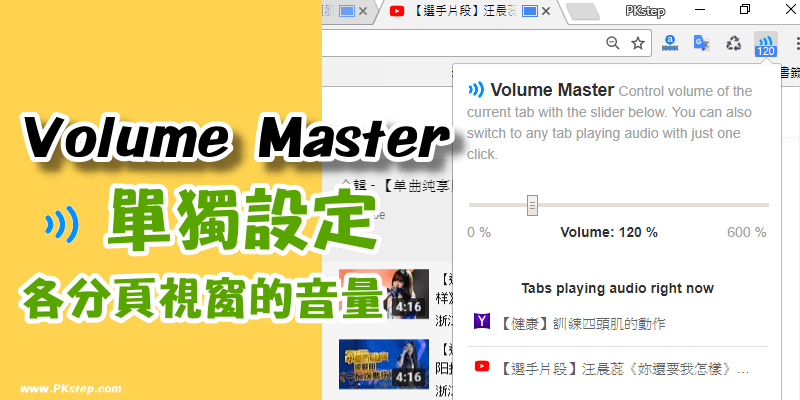The image size is (800, 400).
Task: Switch to tab 【選手片段】汪晨蕊 in popup list
Action: point(616,368)
